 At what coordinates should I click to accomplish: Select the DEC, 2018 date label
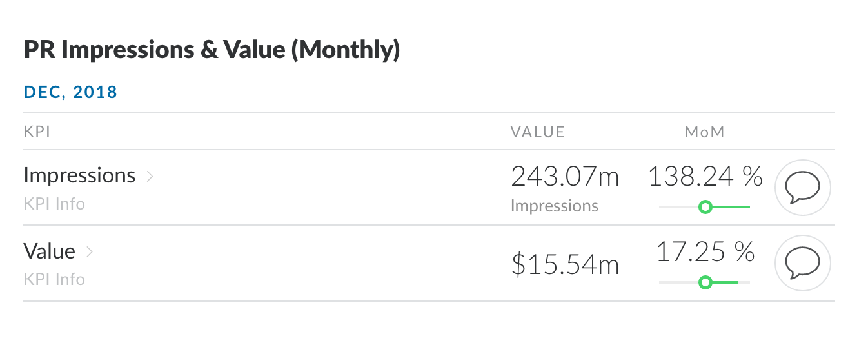tap(70, 92)
